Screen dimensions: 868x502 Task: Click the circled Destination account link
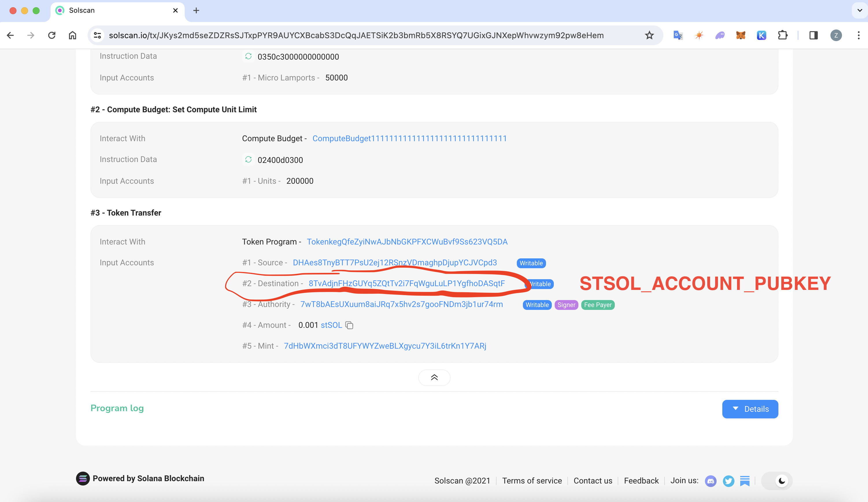pyautogui.click(x=406, y=284)
